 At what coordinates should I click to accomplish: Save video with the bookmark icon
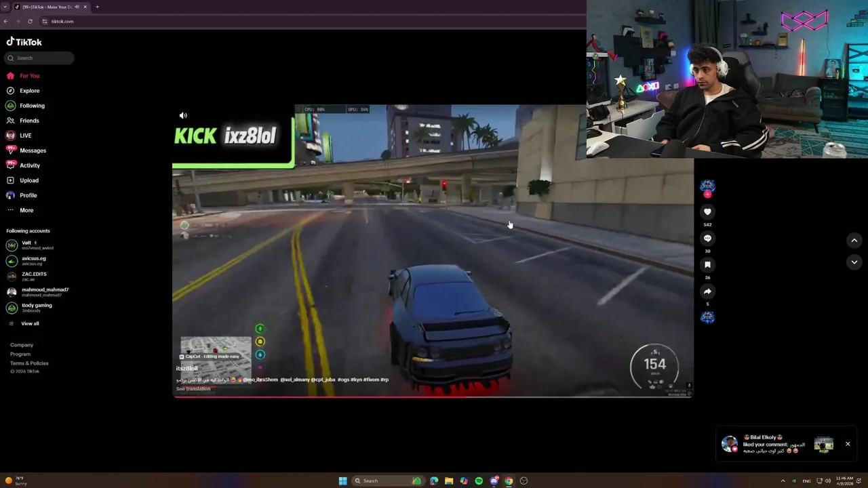(707, 265)
